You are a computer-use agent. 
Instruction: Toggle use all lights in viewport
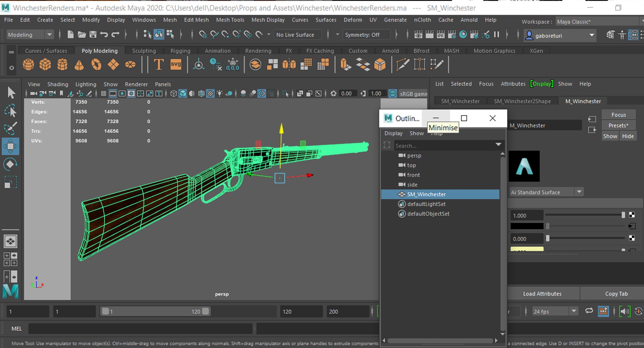(220, 94)
